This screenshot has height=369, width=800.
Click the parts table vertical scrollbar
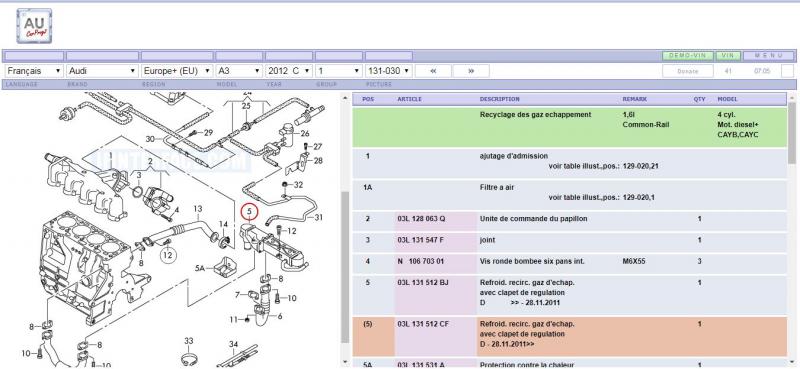point(792,229)
